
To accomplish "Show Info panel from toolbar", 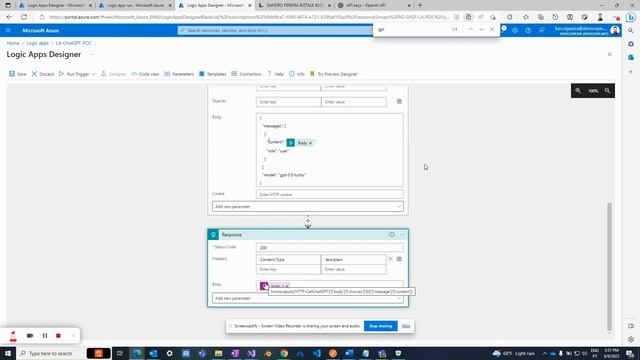I will 297,74.
